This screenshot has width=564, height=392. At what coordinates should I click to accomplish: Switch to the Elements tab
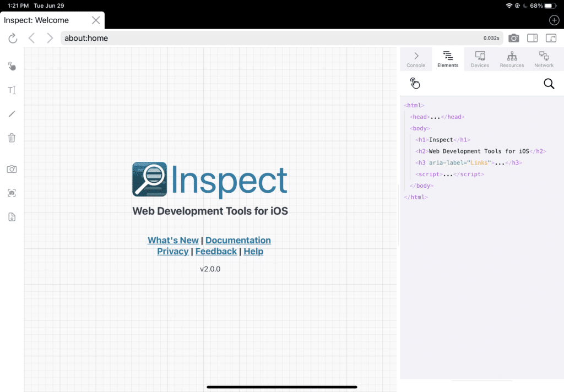click(448, 59)
